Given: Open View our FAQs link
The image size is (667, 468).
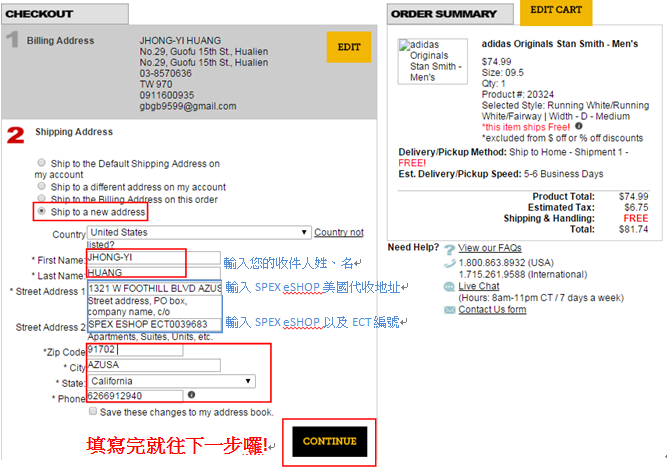Looking at the screenshot, I should click(x=490, y=248).
